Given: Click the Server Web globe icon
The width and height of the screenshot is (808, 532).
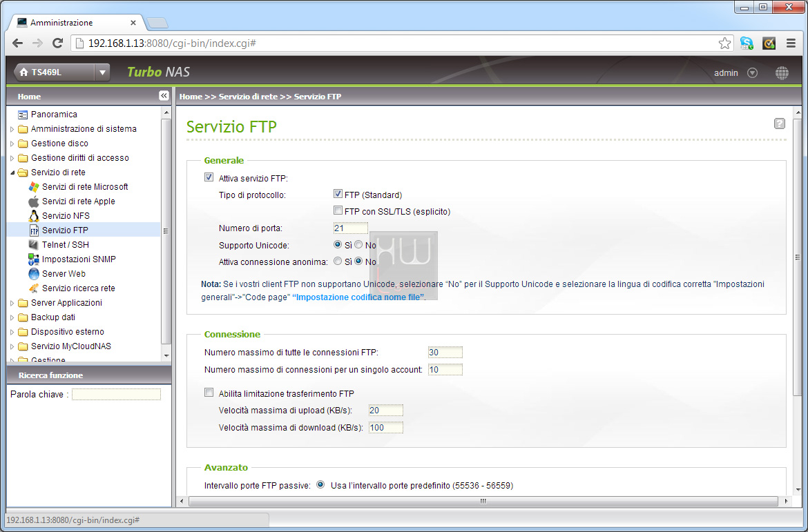Looking at the screenshot, I should (34, 273).
